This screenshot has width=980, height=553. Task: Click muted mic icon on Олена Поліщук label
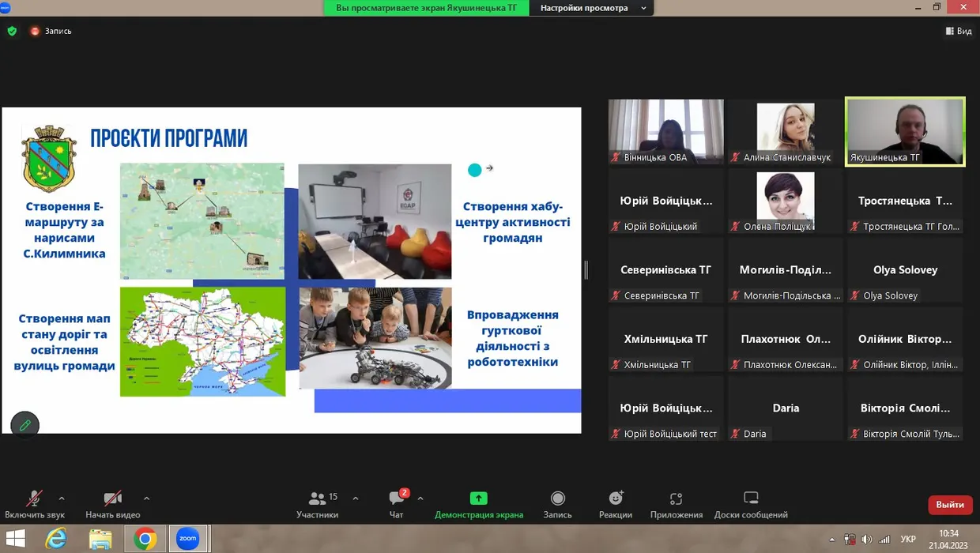point(736,227)
